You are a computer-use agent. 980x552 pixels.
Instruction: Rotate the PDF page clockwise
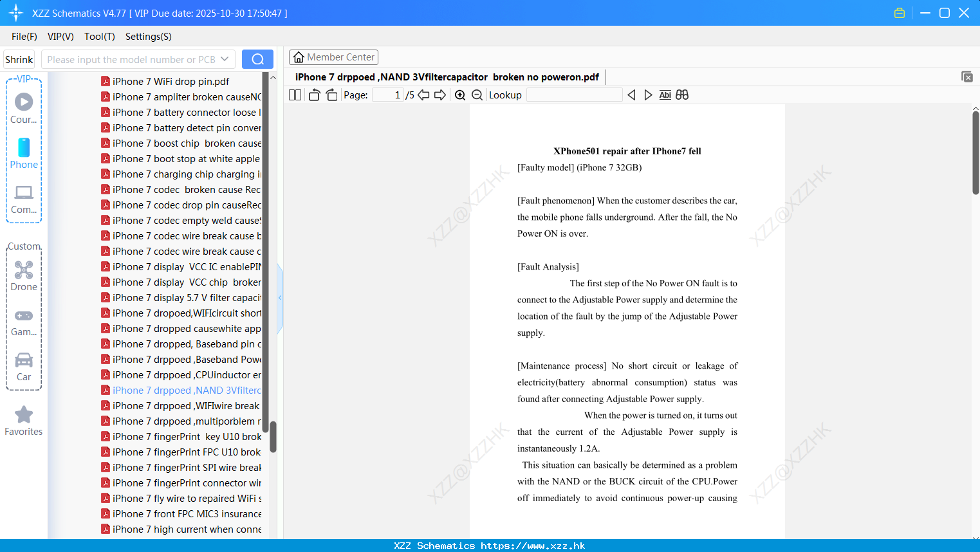pos(331,95)
